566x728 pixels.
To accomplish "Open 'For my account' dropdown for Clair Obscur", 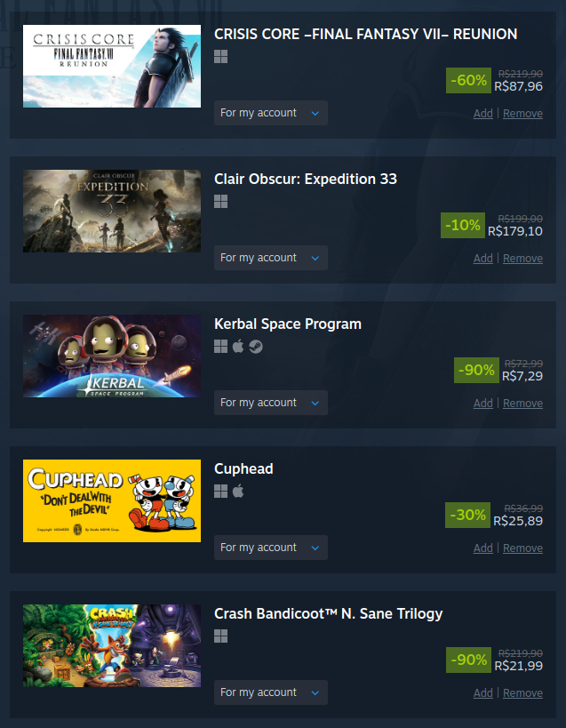I will [x=271, y=258].
